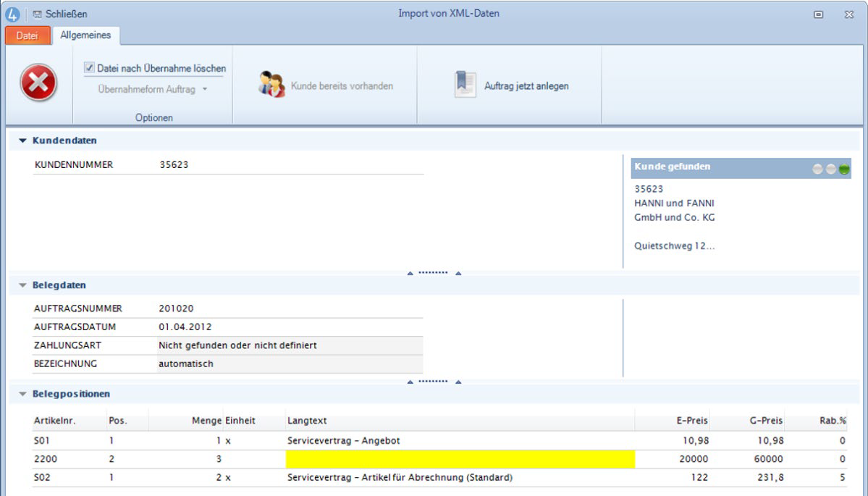The height and width of the screenshot is (496, 868).
Task: Open the Übernahmeform Auftrag dropdown
Action: (x=153, y=89)
